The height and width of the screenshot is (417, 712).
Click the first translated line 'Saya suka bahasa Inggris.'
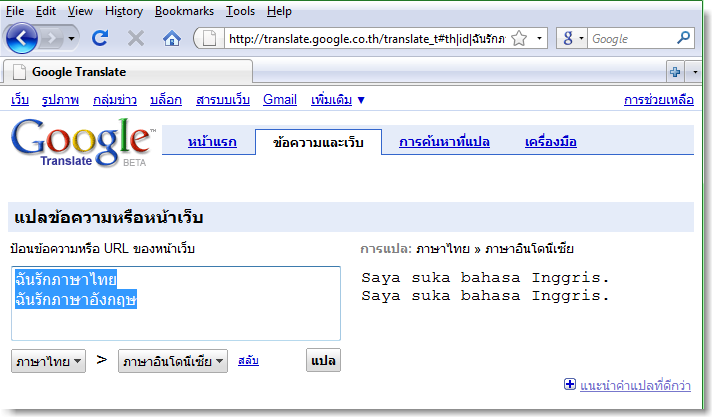coord(485,277)
